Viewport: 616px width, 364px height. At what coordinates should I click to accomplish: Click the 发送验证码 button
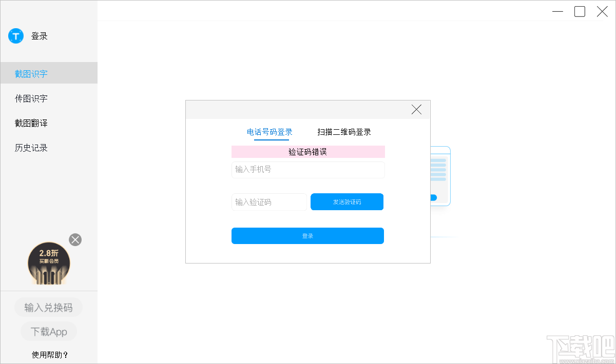click(347, 201)
